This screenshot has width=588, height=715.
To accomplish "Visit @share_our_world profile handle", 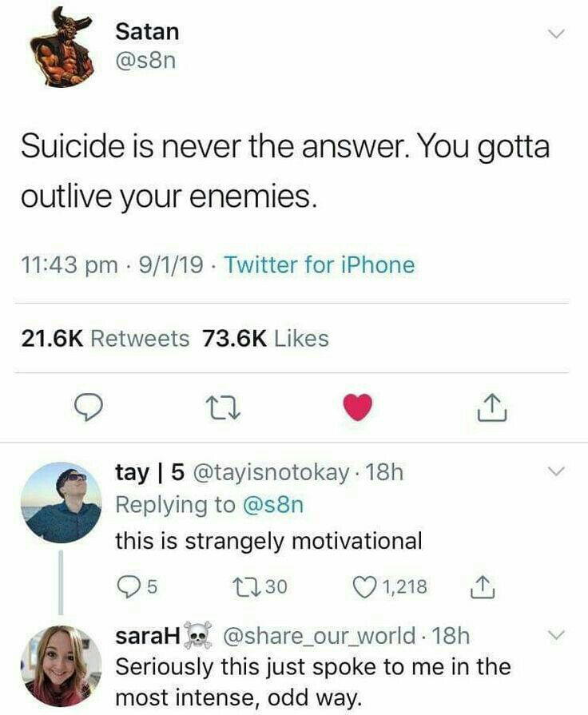I will 319,636.
